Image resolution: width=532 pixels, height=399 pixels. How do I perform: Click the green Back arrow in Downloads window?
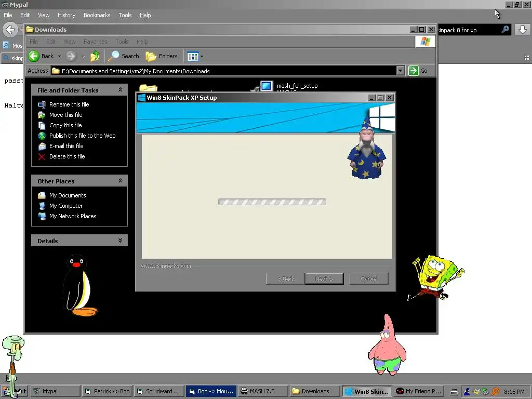(34, 56)
